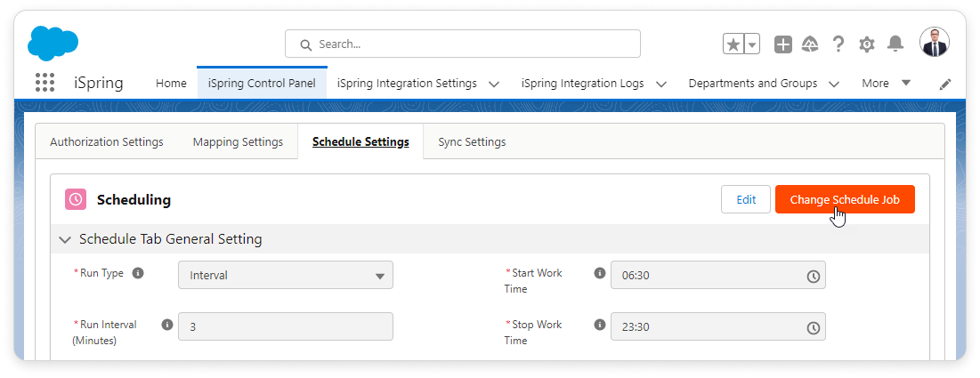Show info tooltip for Run Type

click(x=138, y=273)
